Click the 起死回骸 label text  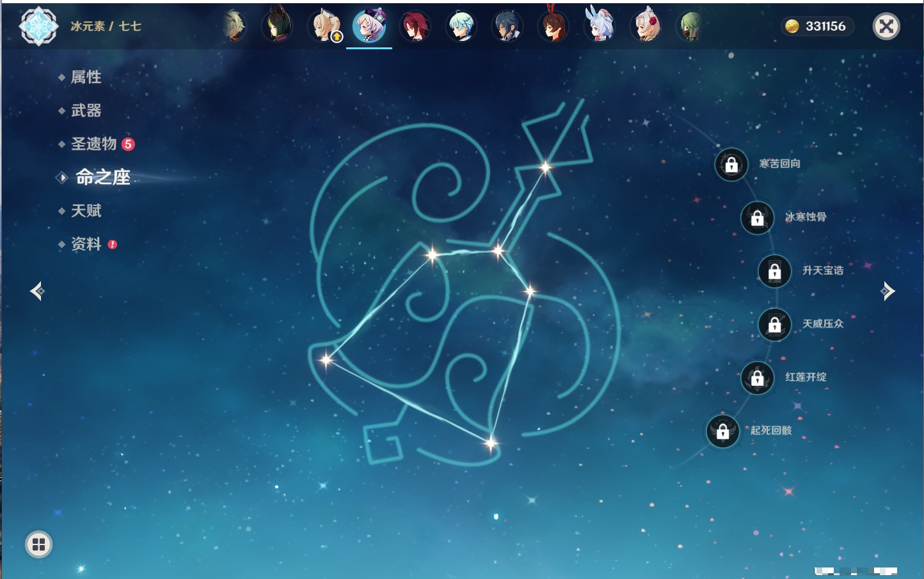[x=771, y=431]
